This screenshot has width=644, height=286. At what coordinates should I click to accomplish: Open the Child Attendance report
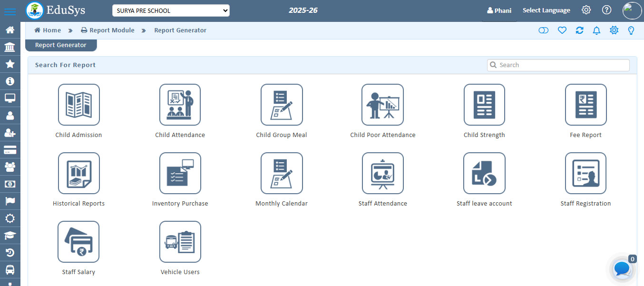(x=180, y=105)
